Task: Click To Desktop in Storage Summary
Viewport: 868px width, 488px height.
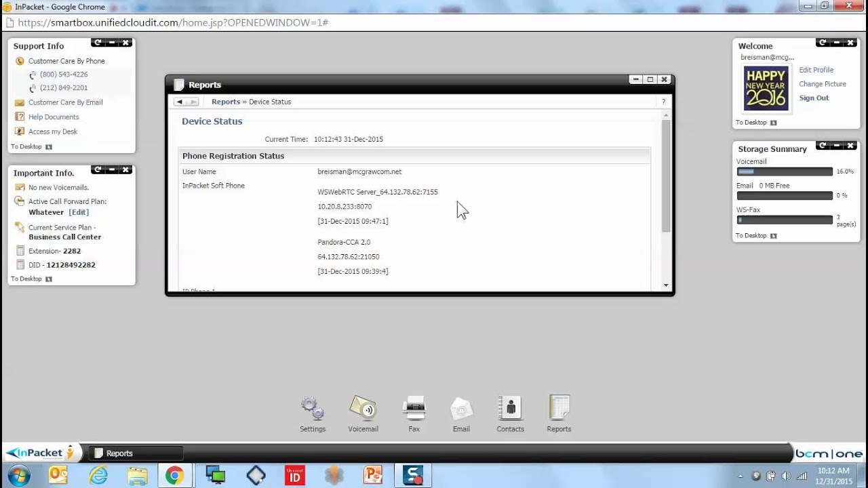Action: [x=756, y=236]
